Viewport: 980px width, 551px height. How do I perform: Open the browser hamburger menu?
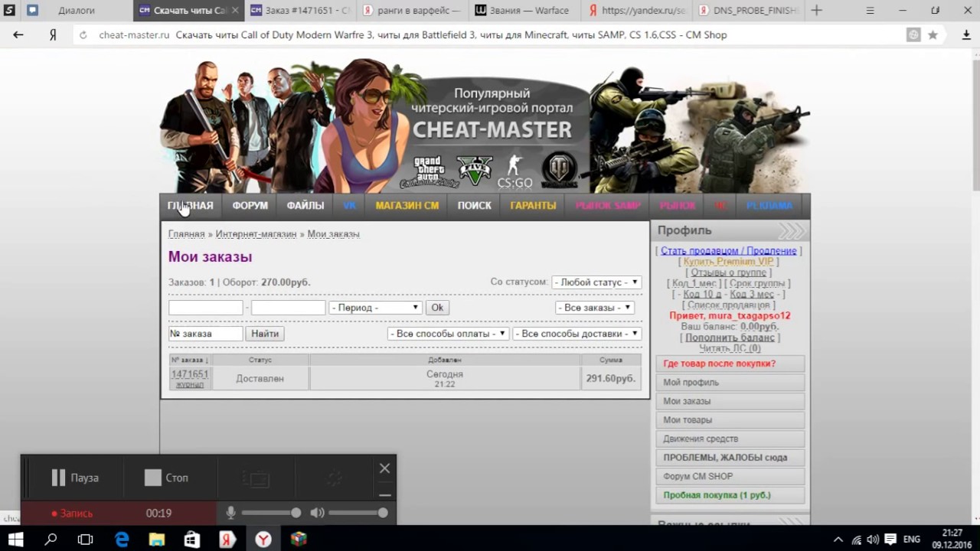click(871, 10)
